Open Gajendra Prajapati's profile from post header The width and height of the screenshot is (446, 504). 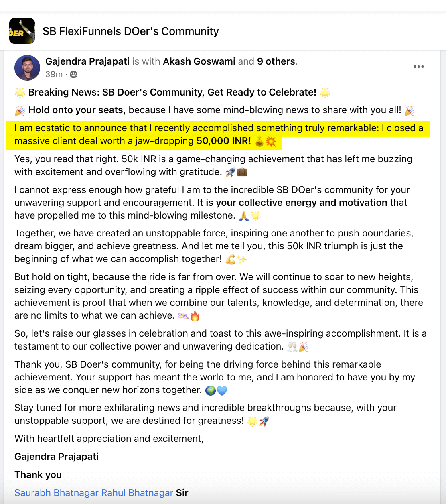coord(87,61)
